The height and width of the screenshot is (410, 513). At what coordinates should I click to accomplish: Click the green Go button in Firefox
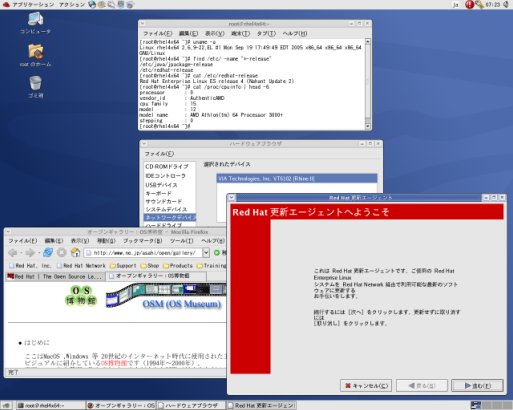(x=217, y=253)
